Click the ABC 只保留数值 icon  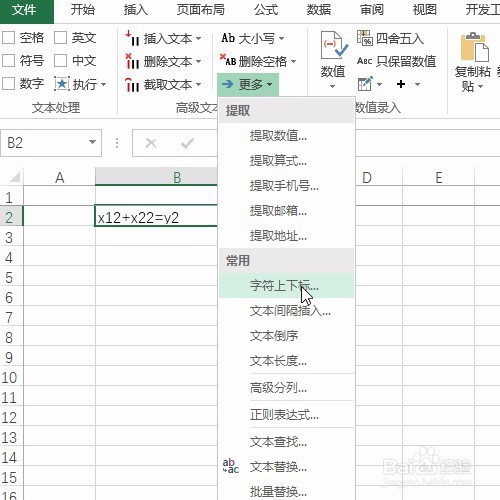[x=364, y=61]
